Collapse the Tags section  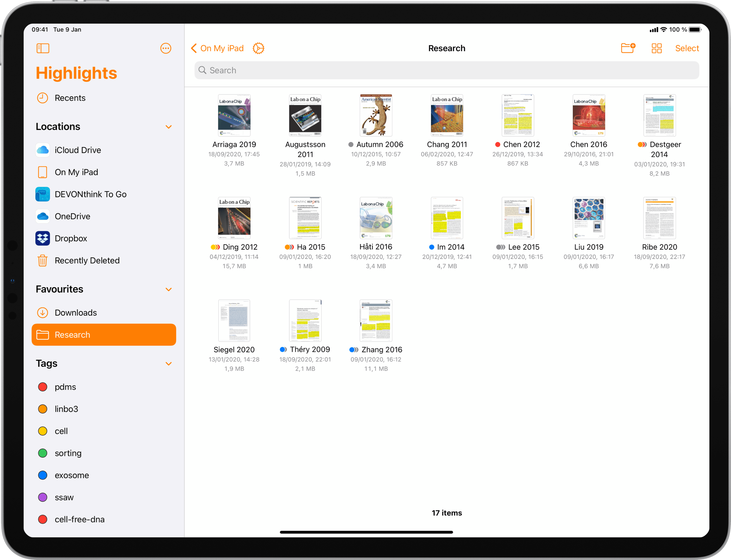168,362
